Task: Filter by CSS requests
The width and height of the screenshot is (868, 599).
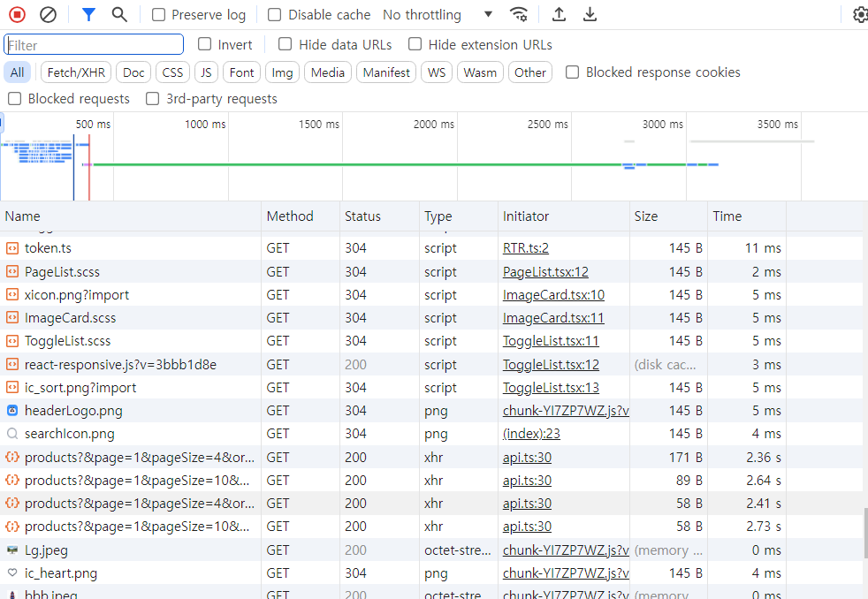Action: tap(172, 72)
